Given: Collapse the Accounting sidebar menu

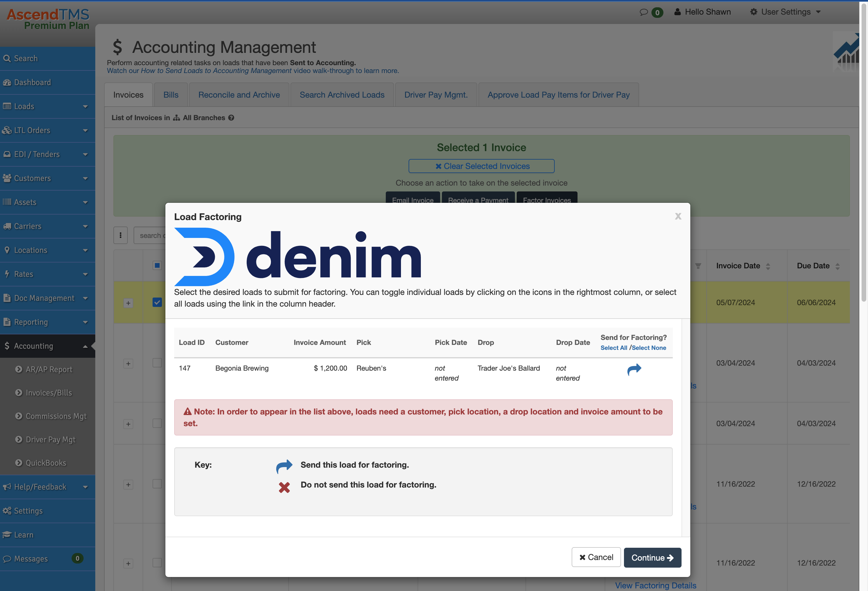Looking at the screenshot, I should click(x=47, y=346).
